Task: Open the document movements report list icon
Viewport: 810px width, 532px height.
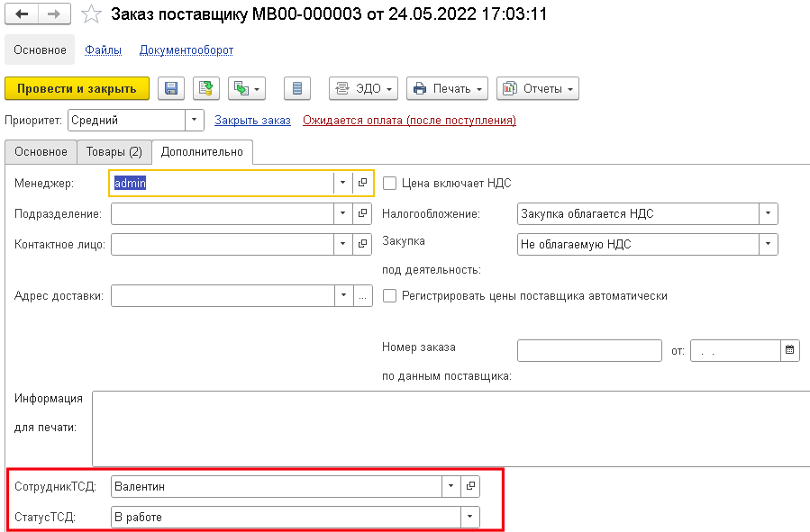Action: (x=297, y=88)
